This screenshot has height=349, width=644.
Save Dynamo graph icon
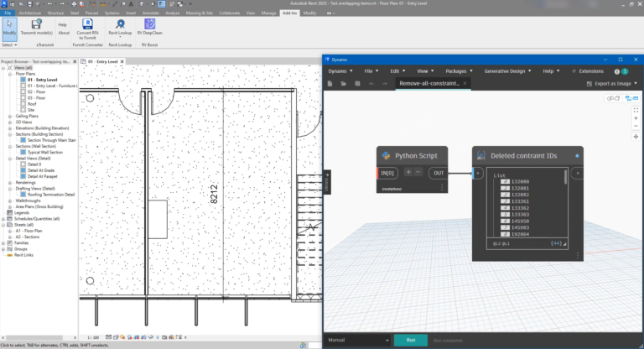tap(357, 83)
